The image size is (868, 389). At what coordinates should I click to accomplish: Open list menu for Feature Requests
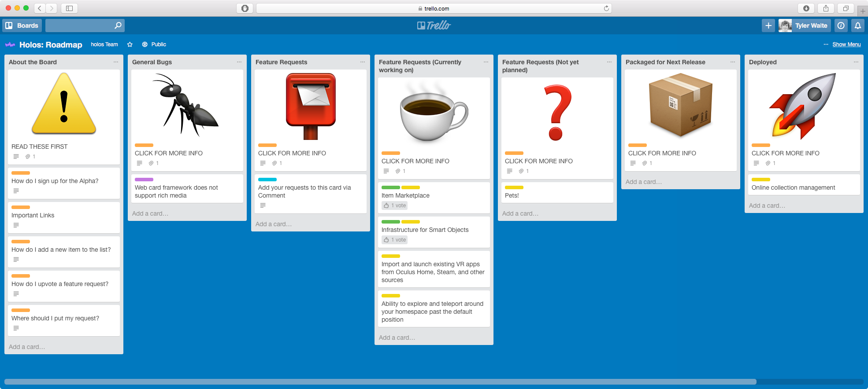[x=363, y=62]
